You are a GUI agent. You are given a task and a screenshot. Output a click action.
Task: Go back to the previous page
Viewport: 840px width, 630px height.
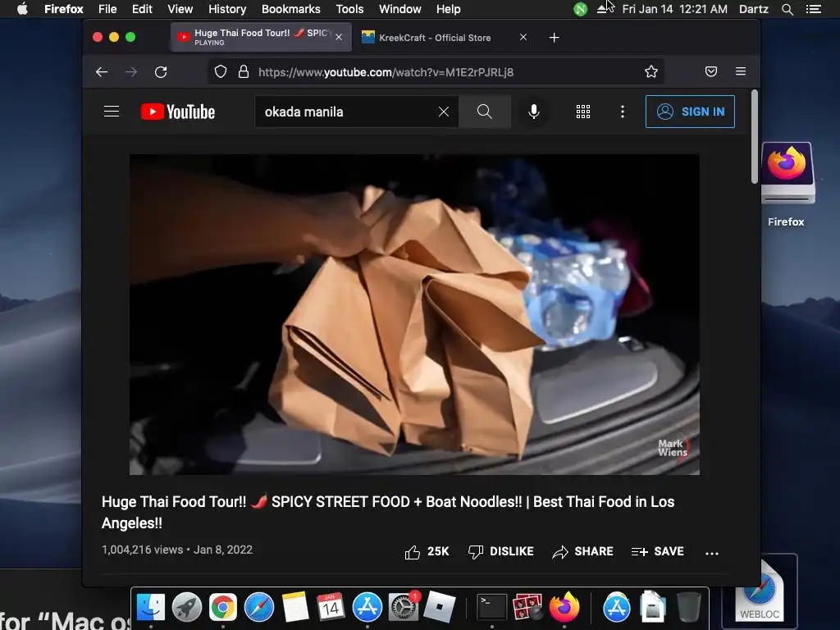pyautogui.click(x=102, y=72)
